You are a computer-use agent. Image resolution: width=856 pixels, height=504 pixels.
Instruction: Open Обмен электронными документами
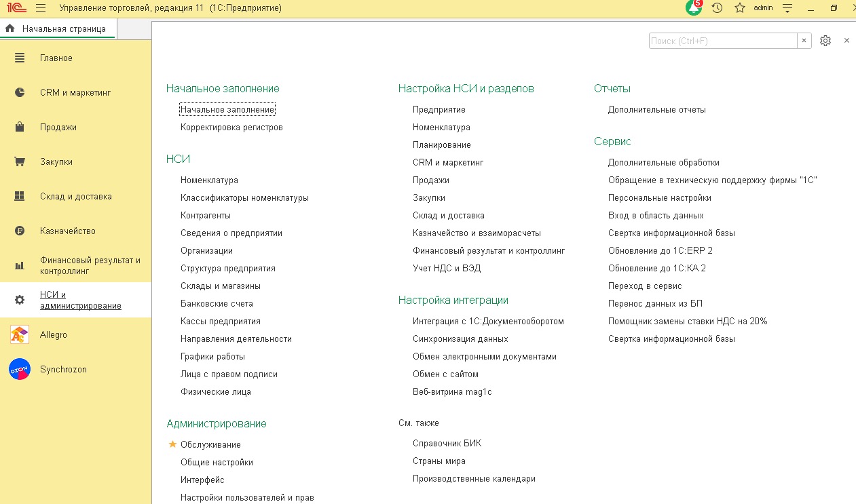[485, 356]
